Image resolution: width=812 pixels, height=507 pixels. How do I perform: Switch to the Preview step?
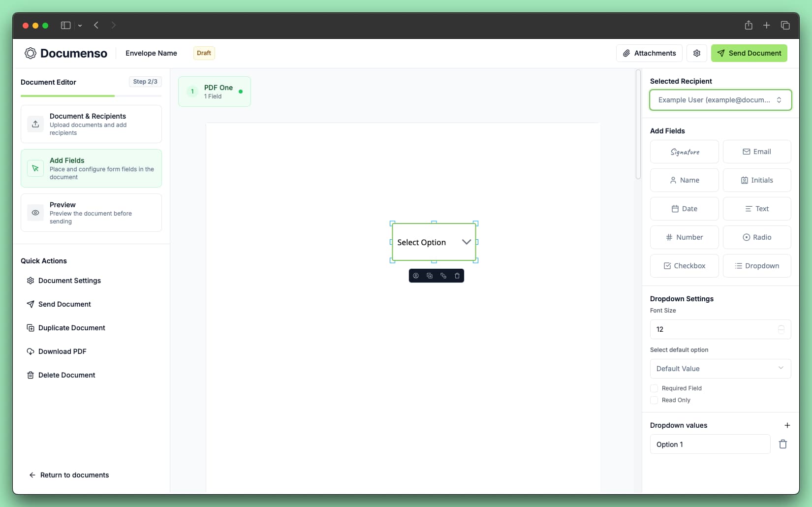(x=91, y=212)
